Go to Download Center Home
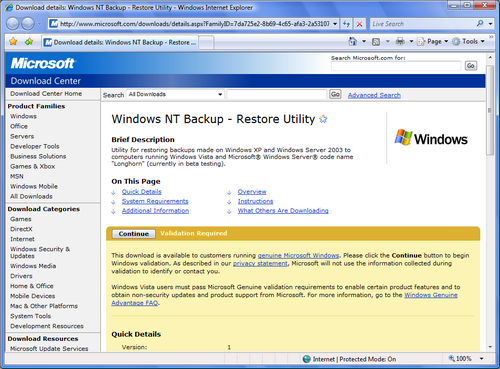500x369 pixels. point(46,94)
